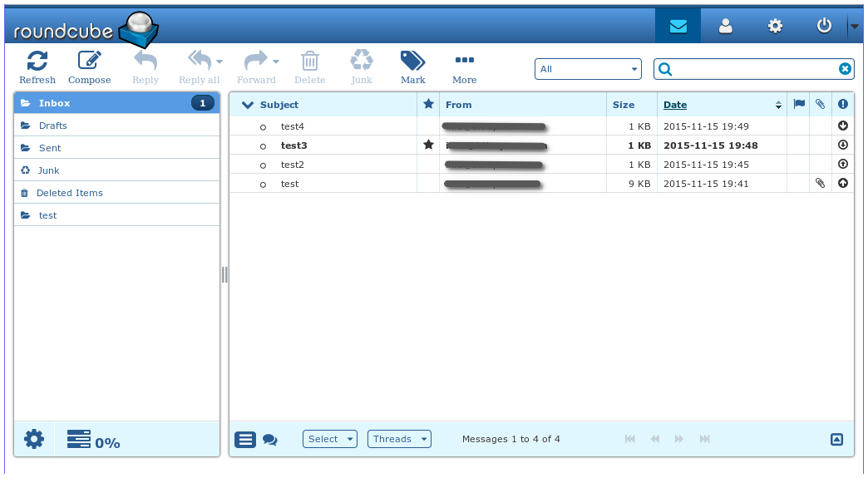Screen dimensions: 868x478
Task: Go to previous page of messages
Action: point(655,439)
